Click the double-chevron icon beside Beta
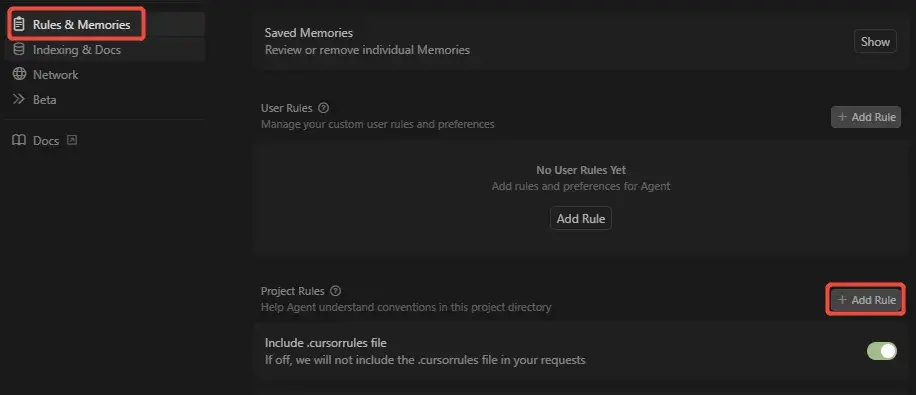The height and width of the screenshot is (395, 916). point(19,99)
